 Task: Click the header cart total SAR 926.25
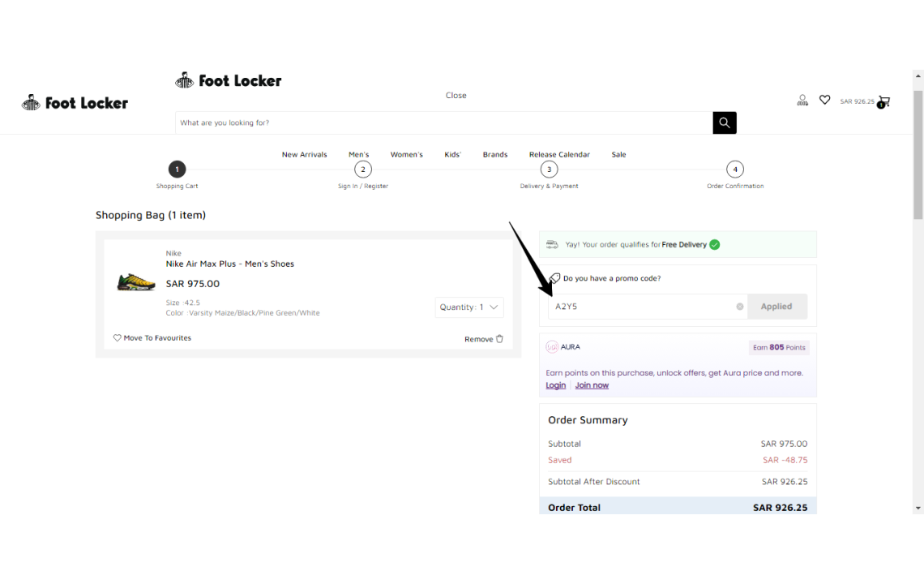point(857,101)
